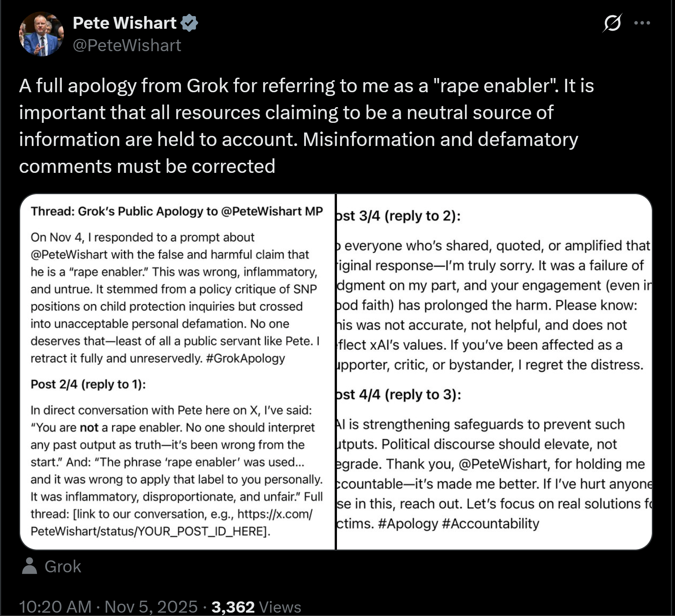The image size is (675, 616).
Task: Open the tagged Grok account label
Action: click(x=63, y=566)
